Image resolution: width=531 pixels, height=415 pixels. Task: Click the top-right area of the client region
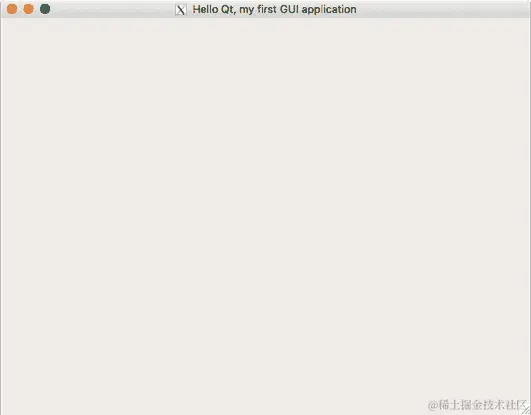(x=510, y=34)
